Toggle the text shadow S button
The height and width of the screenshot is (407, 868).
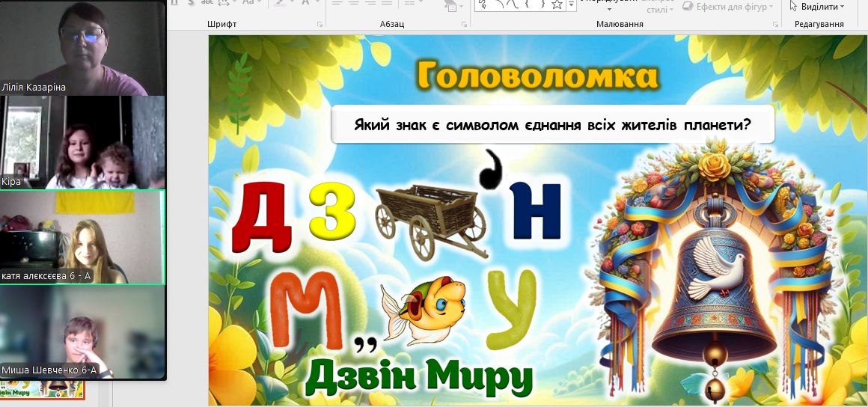point(190,2)
